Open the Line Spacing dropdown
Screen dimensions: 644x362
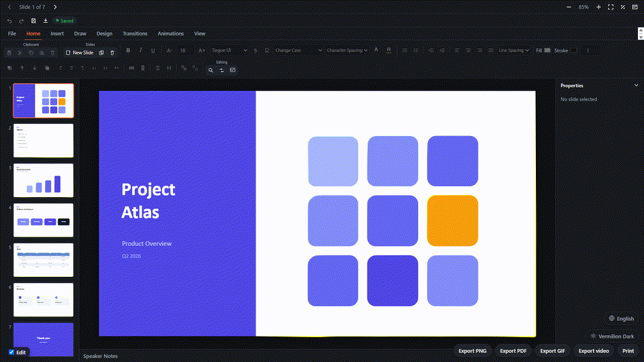click(513, 50)
